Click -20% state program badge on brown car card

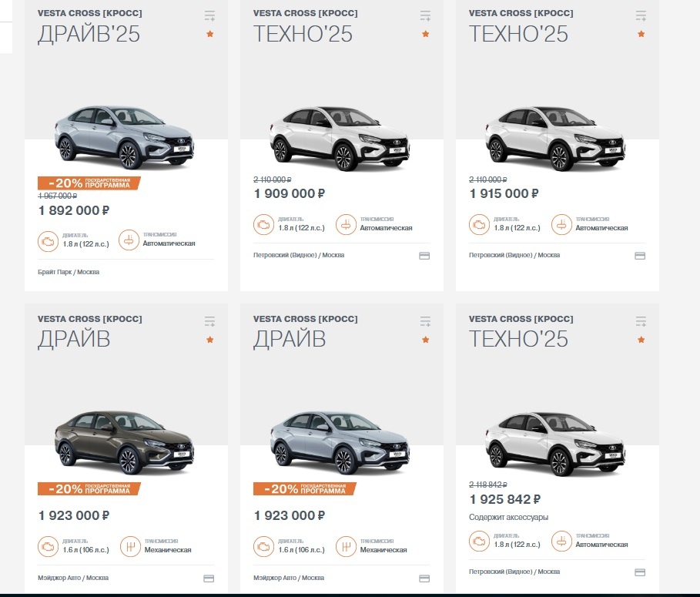point(89,489)
